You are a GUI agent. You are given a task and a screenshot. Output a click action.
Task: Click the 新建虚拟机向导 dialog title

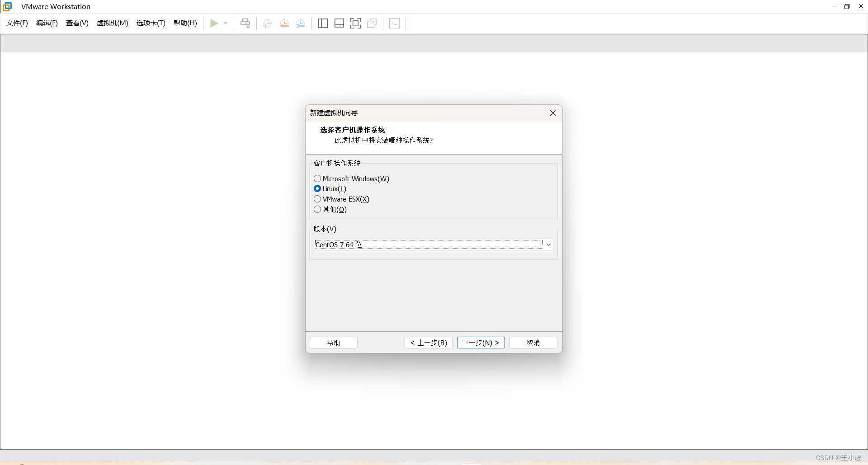point(334,113)
